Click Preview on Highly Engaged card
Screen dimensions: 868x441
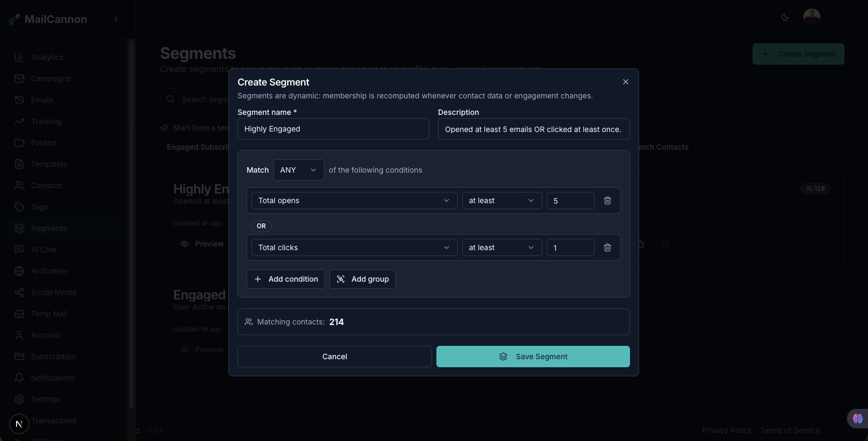pos(201,244)
